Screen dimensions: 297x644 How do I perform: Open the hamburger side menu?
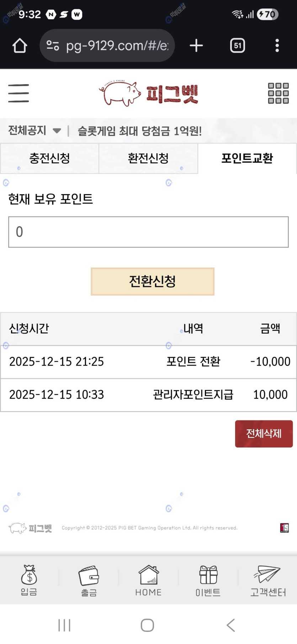pyautogui.click(x=18, y=93)
